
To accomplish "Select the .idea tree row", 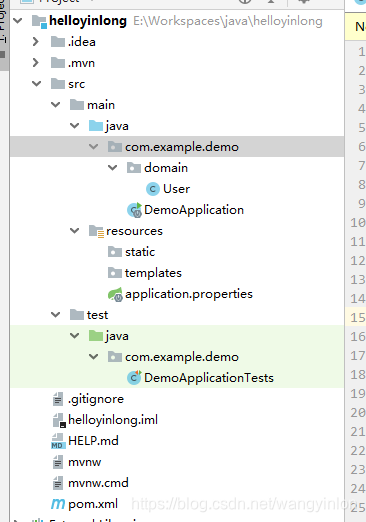I will pyautogui.click(x=177, y=42).
